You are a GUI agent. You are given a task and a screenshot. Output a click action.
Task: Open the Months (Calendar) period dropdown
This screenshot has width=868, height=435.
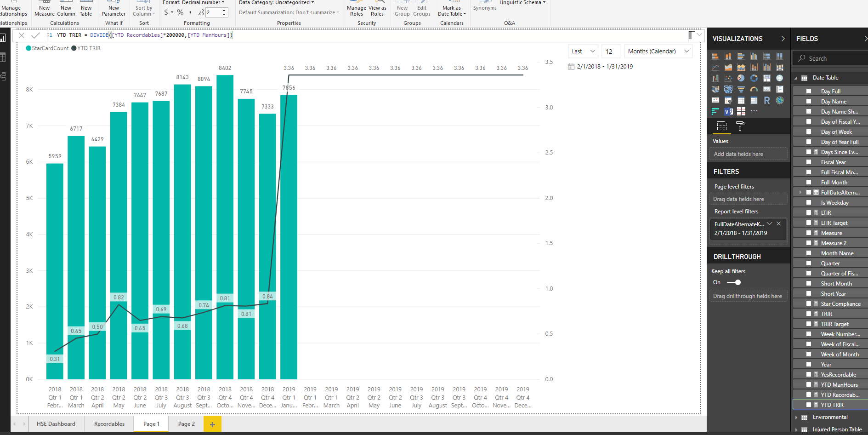[659, 52]
